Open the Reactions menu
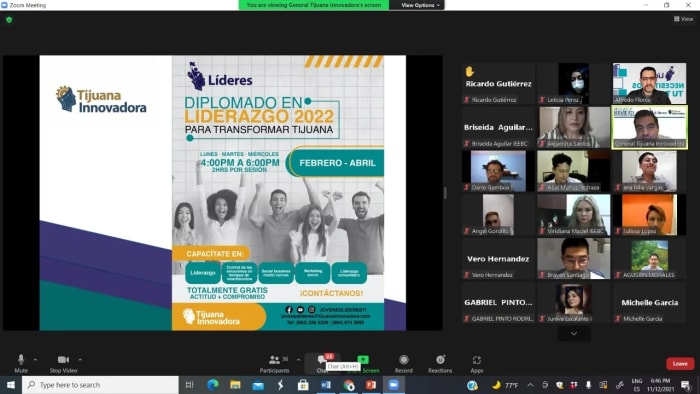Viewport: 700px width, 394px height. [x=440, y=363]
